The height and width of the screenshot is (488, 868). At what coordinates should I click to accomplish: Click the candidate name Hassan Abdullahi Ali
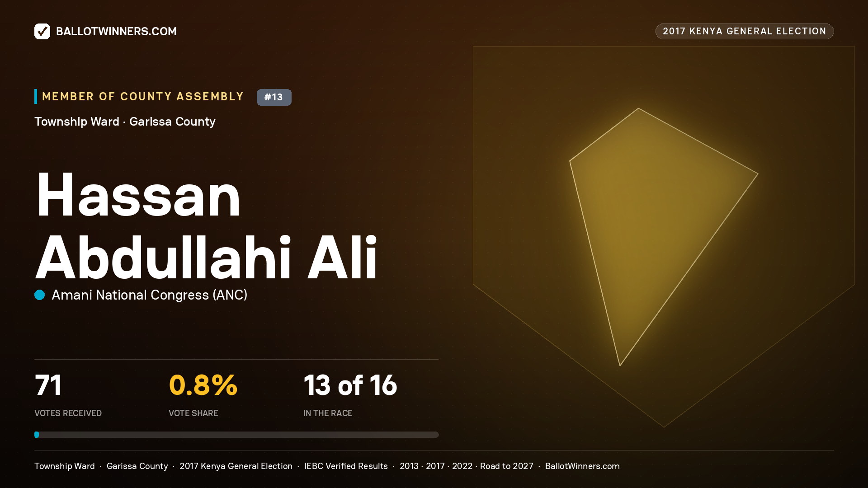[x=206, y=226]
